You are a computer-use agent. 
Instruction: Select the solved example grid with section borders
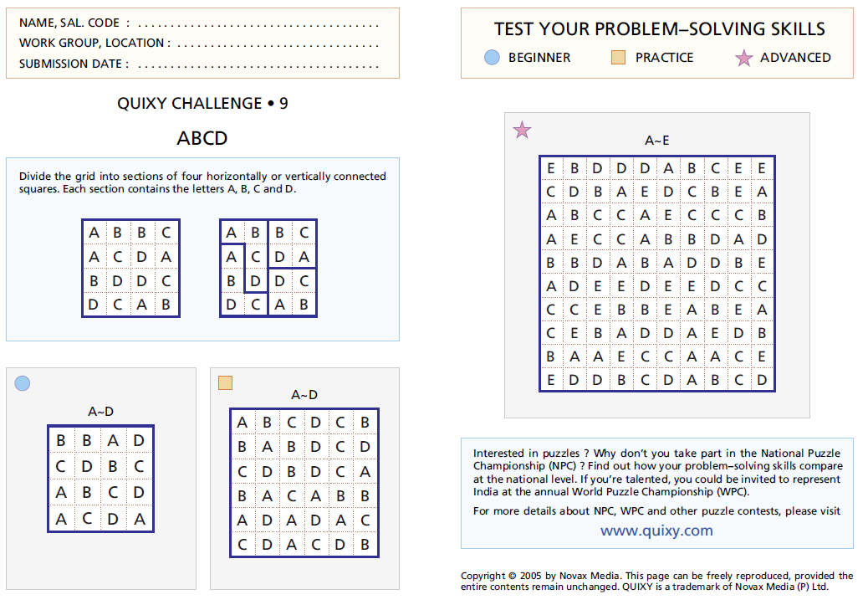pos(268,269)
